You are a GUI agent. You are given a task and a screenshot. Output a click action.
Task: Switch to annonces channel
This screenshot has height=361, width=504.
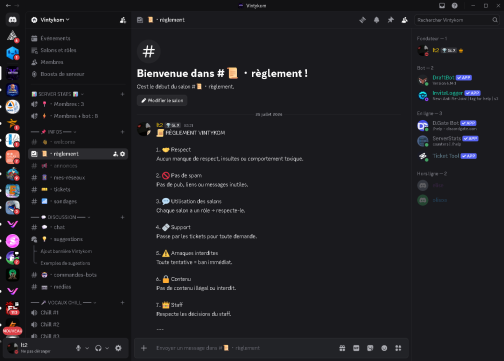click(78, 166)
